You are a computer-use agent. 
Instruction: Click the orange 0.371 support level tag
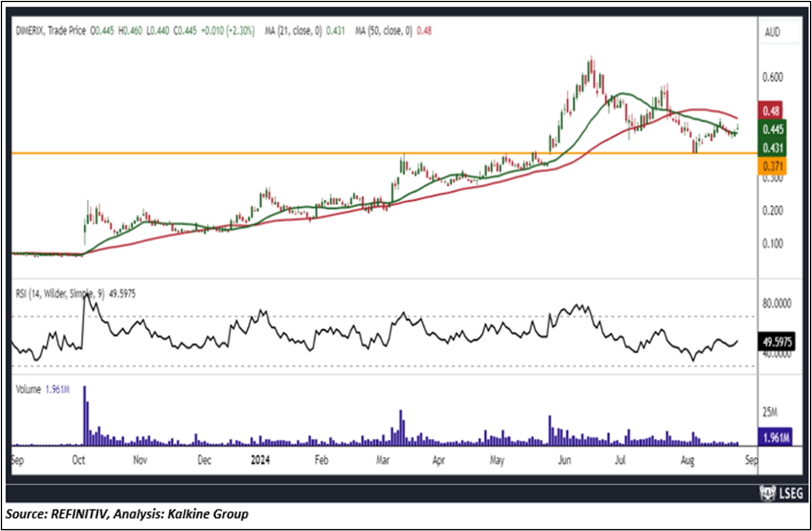tap(771, 167)
